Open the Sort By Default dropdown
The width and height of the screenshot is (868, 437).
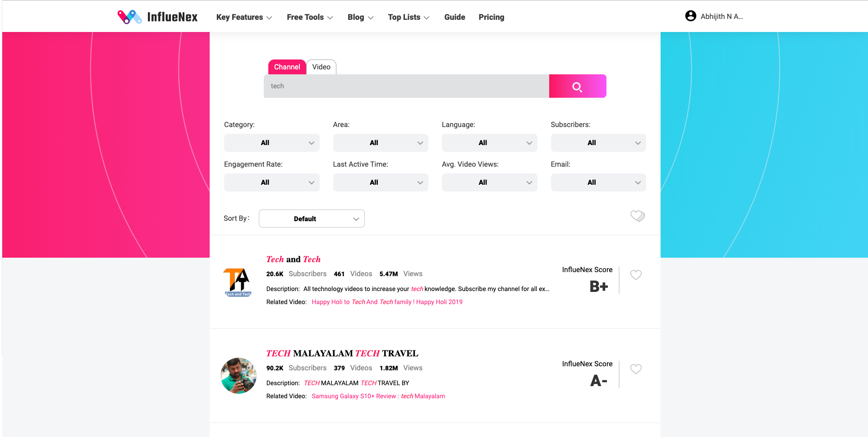click(x=312, y=219)
